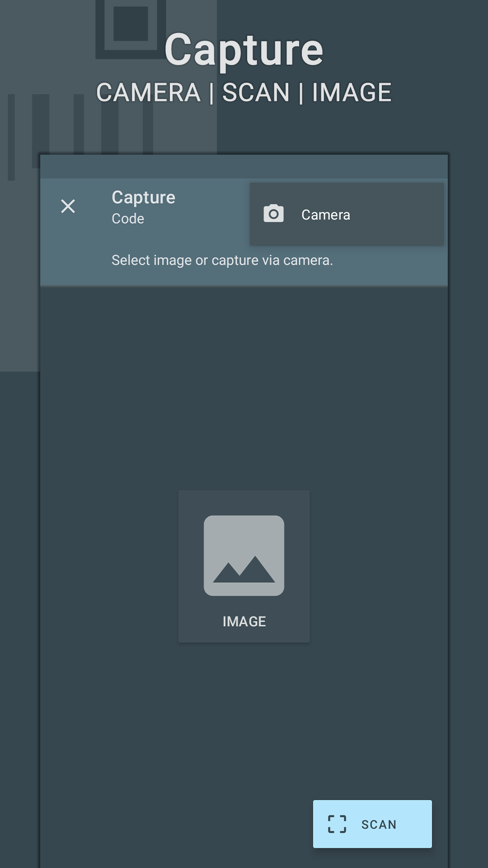
Task: Click the QR square graphic in the background
Action: 130,25
